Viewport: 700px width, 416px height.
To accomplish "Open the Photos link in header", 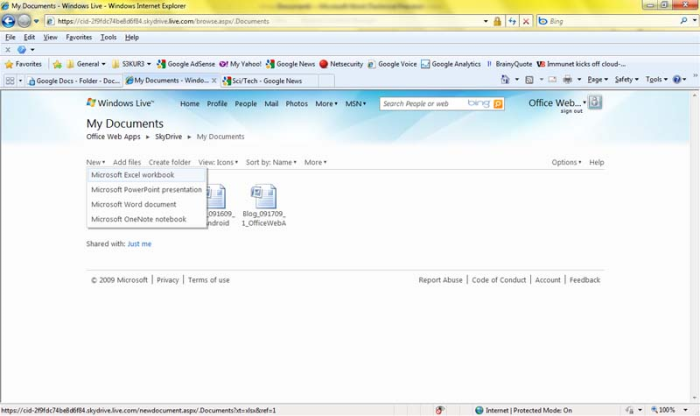I will 296,104.
